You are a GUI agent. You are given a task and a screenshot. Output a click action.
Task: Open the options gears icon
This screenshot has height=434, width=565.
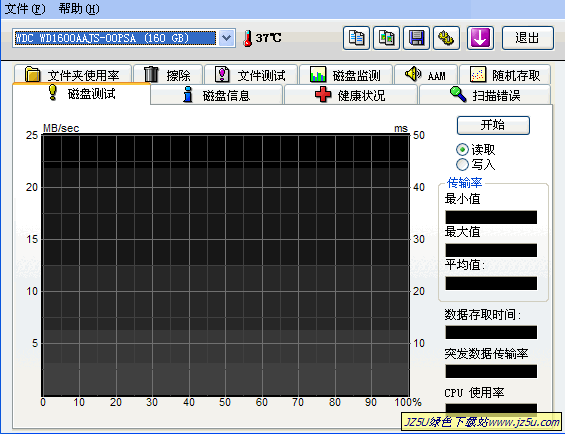[446, 38]
